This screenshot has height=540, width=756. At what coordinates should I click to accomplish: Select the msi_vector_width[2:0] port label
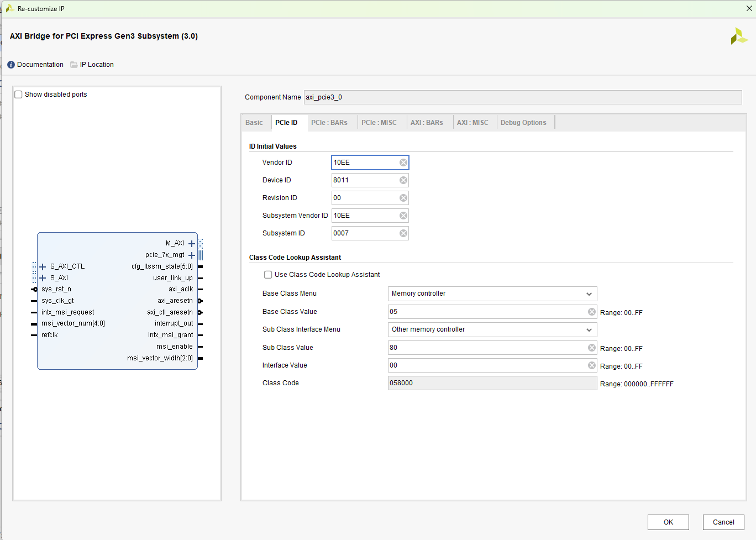point(160,358)
